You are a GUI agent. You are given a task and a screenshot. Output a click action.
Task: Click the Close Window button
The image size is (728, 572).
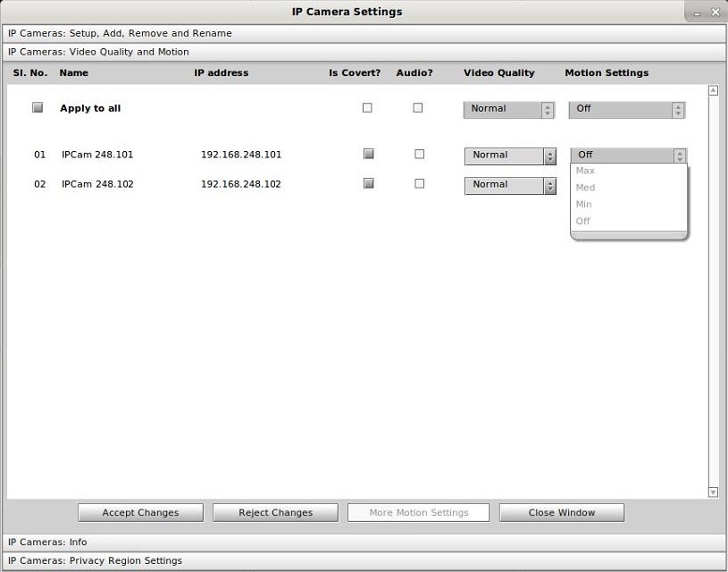(x=562, y=513)
